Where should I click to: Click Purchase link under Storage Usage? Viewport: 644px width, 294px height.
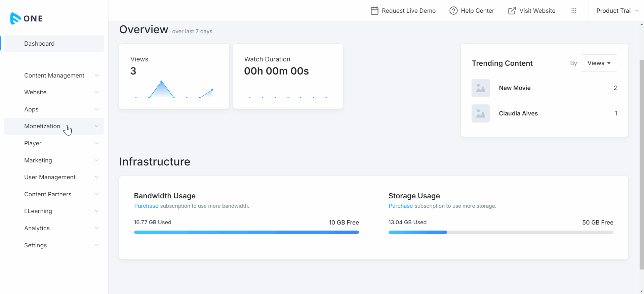point(401,206)
